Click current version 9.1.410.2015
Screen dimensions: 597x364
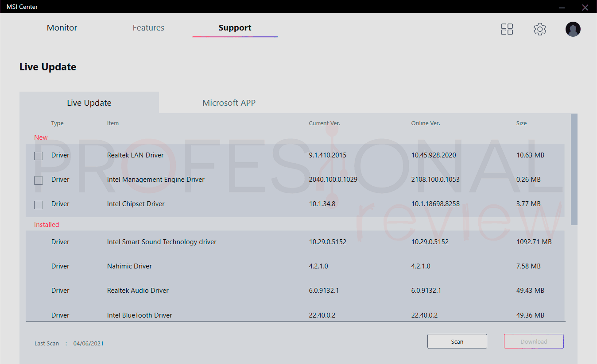(328, 155)
